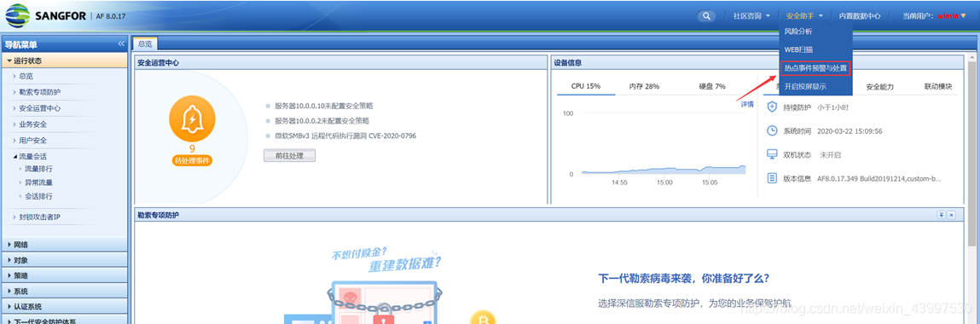Pin the 勒索专项防护 panel
The height and width of the screenshot is (324, 980).
(942, 215)
